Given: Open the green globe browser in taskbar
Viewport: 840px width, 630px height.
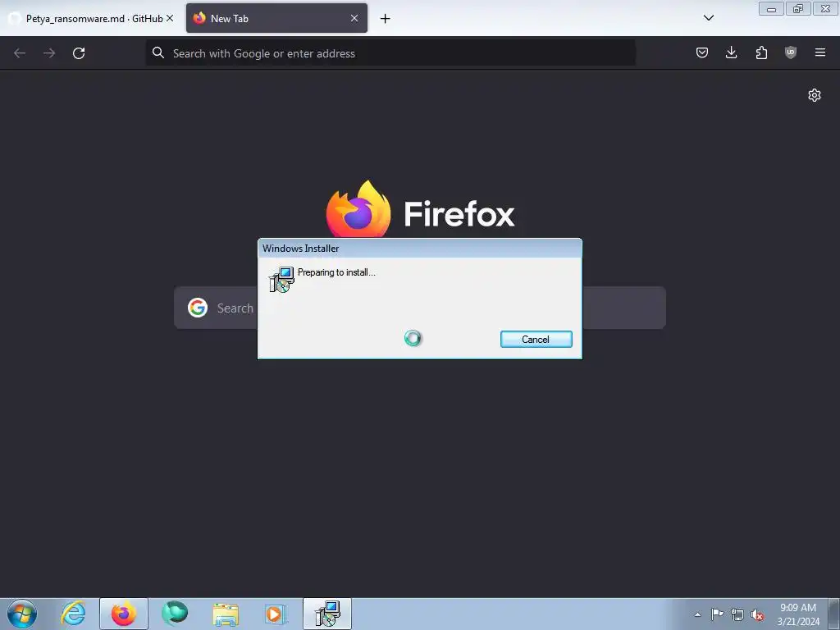Looking at the screenshot, I should tap(175, 614).
